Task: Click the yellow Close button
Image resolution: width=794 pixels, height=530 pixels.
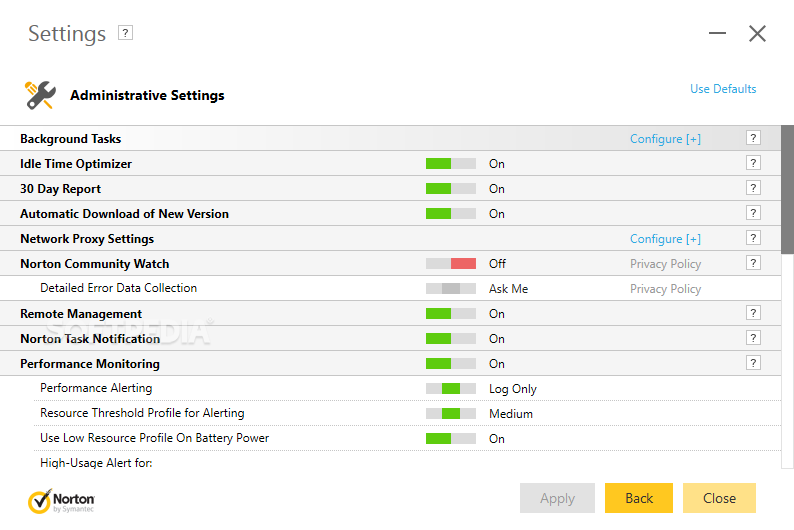Action: click(719, 498)
